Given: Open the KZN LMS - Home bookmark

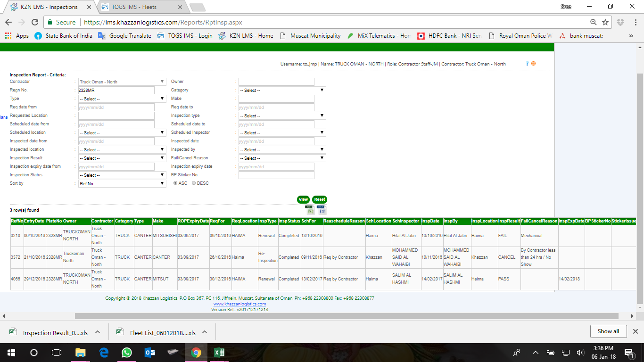Looking at the screenshot, I should (x=246, y=36).
